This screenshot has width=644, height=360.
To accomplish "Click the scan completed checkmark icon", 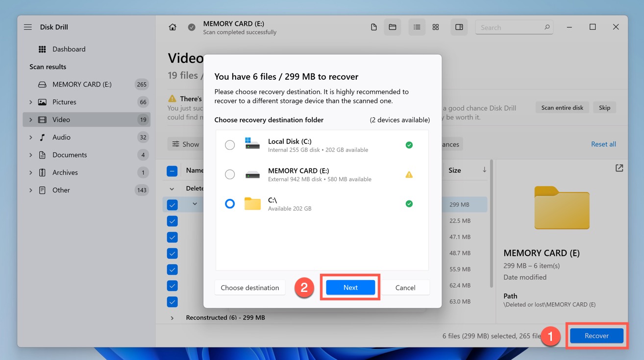I will 192,27.
